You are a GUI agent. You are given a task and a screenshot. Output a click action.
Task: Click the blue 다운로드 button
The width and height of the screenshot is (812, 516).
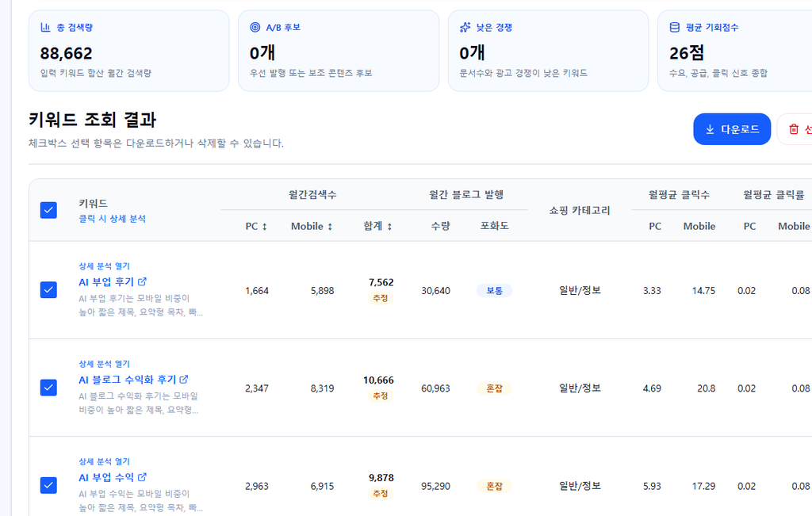(732, 129)
